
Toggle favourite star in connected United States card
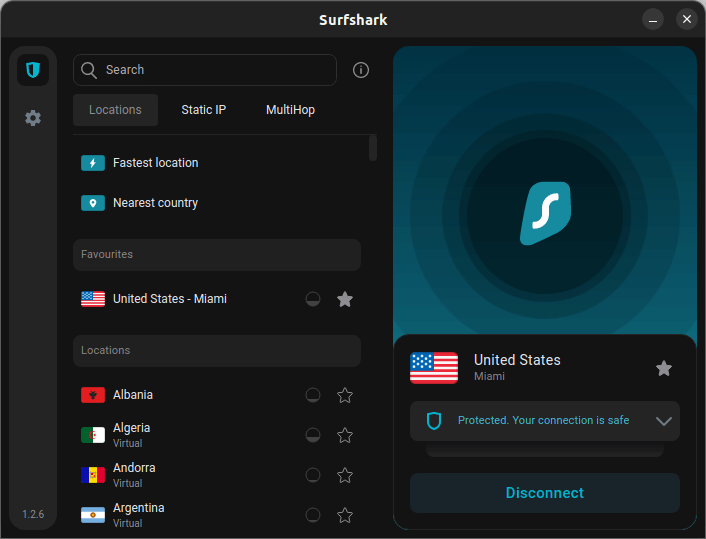click(664, 368)
